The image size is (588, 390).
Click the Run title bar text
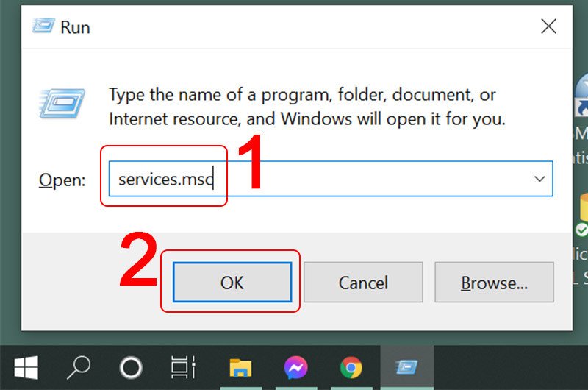[x=75, y=28]
